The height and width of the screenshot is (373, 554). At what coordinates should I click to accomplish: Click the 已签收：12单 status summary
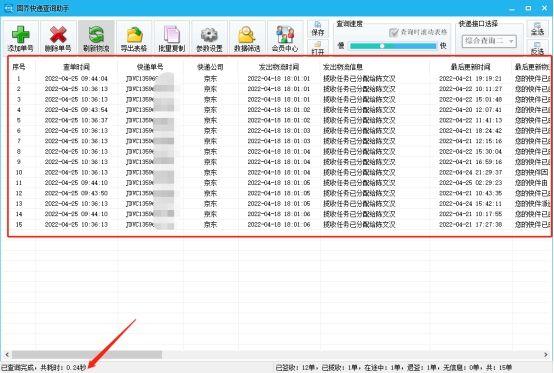(x=295, y=367)
